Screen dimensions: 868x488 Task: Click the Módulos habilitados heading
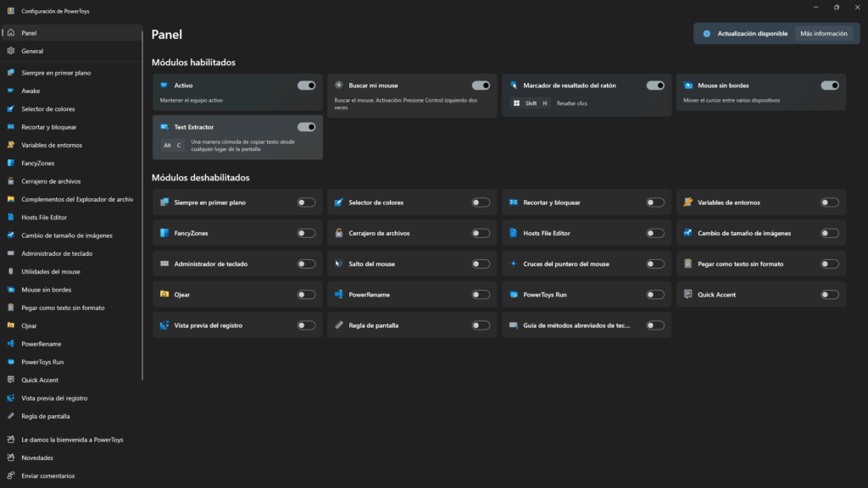pyautogui.click(x=193, y=63)
